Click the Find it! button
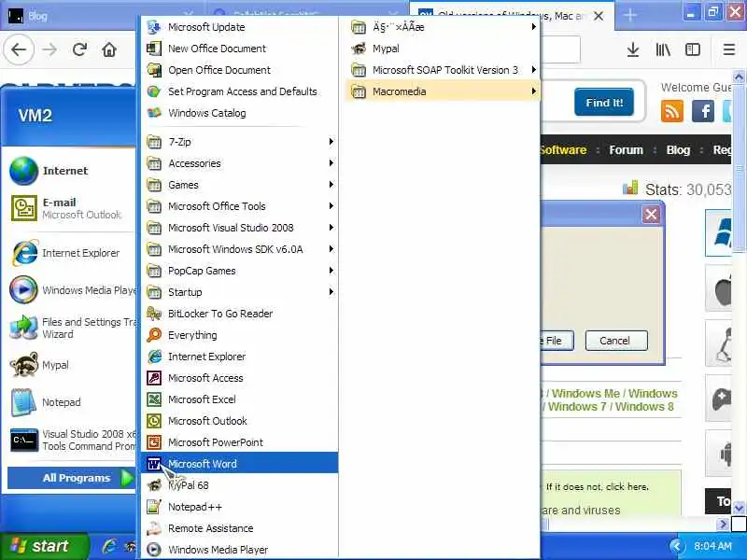This screenshot has width=747, height=560. [604, 103]
